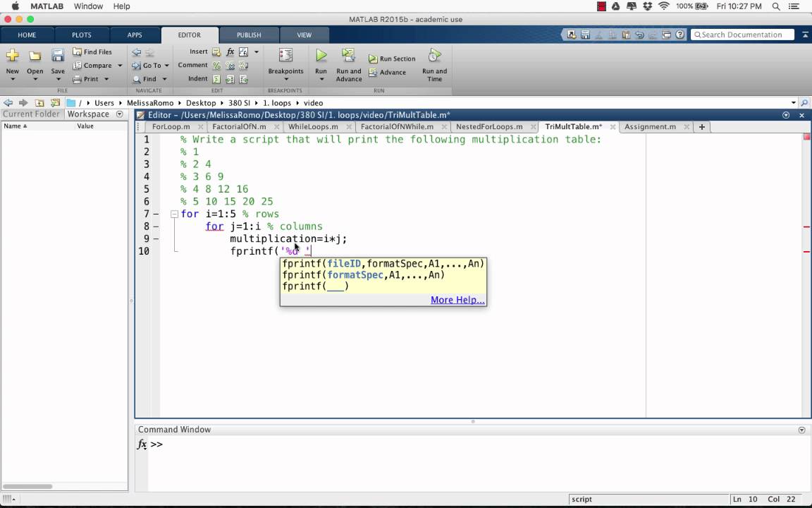Image resolution: width=812 pixels, height=508 pixels.
Task: Click the Compare button
Action: pyautogui.click(x=93, y=66)
